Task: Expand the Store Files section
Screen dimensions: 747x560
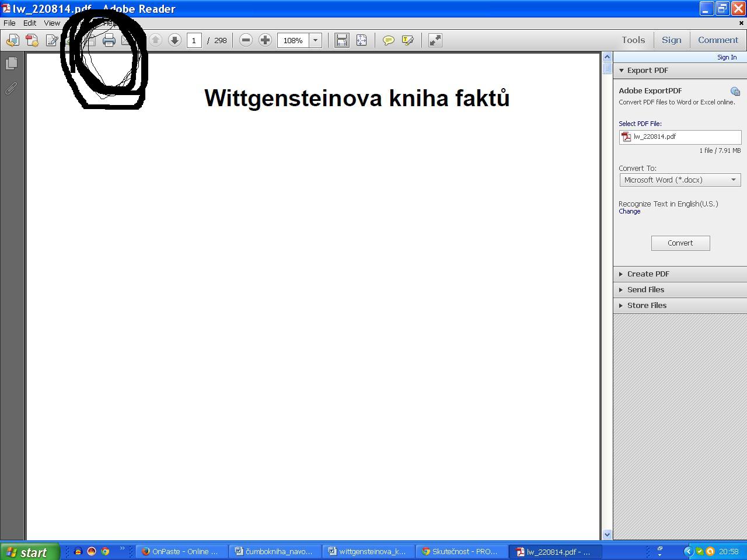Action: (647, 305)
